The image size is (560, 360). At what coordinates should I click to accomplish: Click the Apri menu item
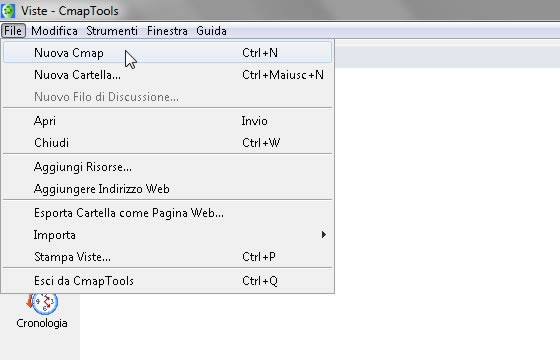[168, 121]
